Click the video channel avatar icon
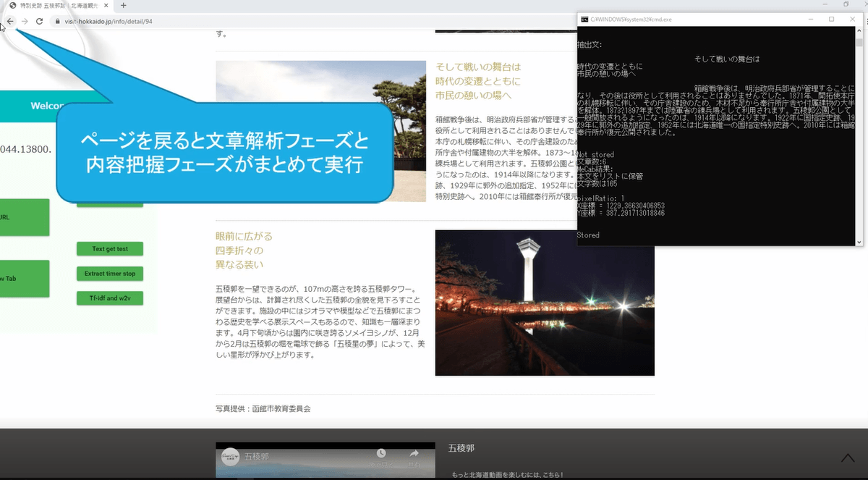Screen dimensions: 868x480 tap(230, 457)
